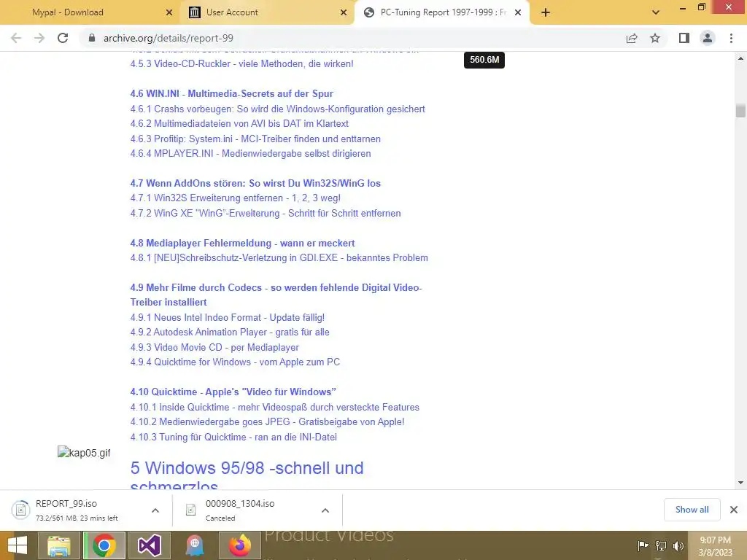Viewport: 747px width, 560px height.
Task: Open link 4.6.2 Multimediadateien von AVI bis DAT
Action: click(239, 124)
